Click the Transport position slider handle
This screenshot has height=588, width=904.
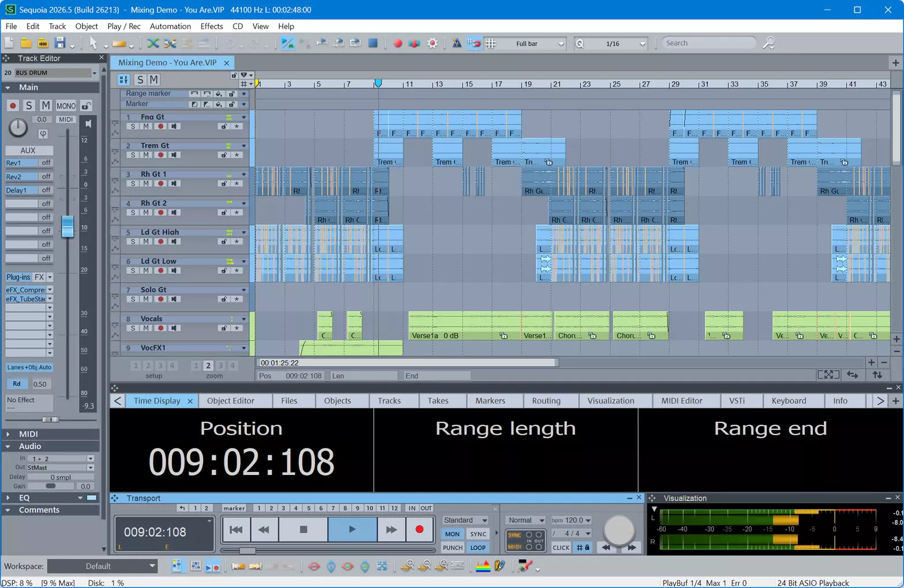[x=247, y=551]
